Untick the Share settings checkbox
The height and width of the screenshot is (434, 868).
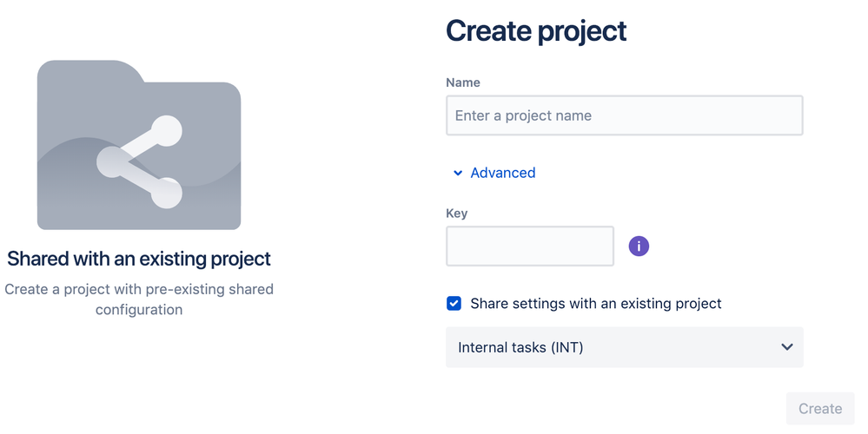point(454,304)
